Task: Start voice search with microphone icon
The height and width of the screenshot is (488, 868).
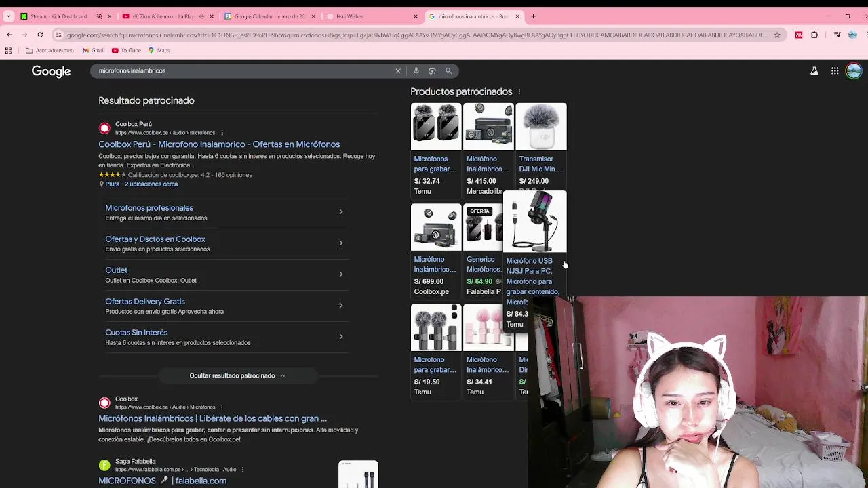Action: tap(416, 70)
